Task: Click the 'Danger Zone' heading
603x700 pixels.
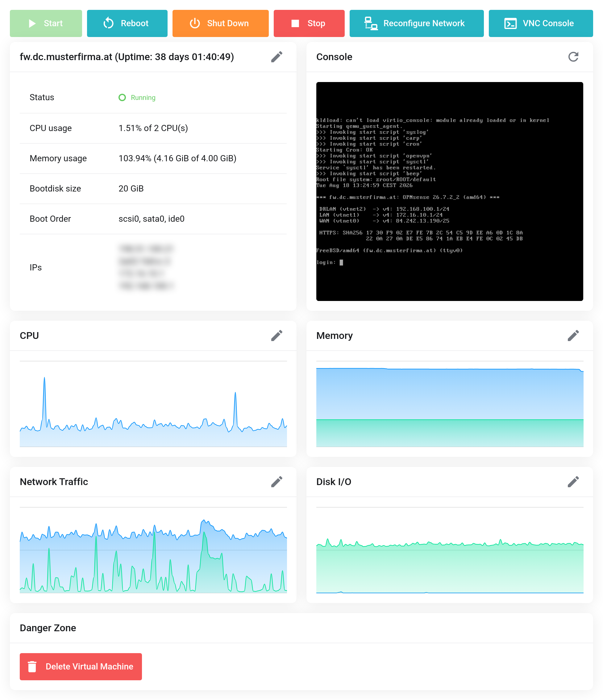Action: pyautogui.click(x=48, y=628)
